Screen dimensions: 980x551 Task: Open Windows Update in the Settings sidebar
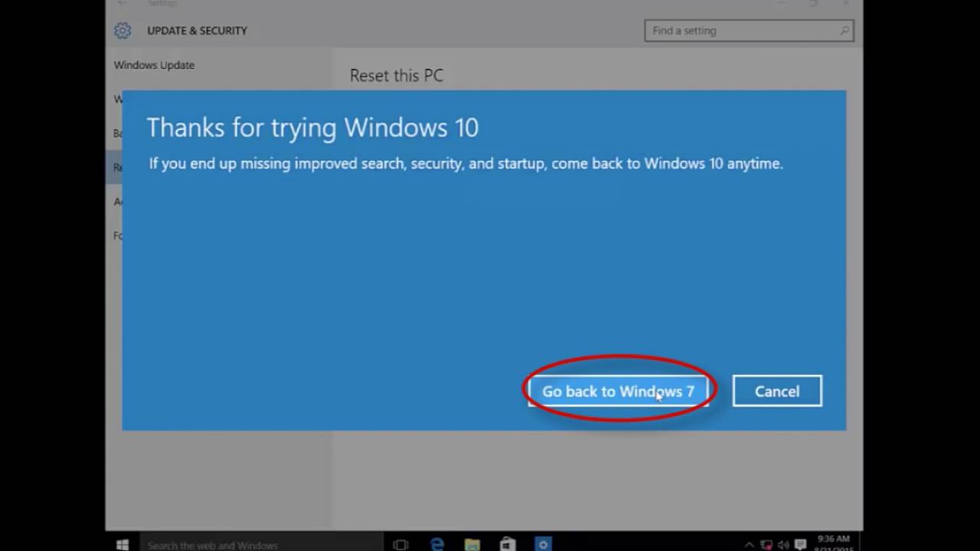(154, 65)
